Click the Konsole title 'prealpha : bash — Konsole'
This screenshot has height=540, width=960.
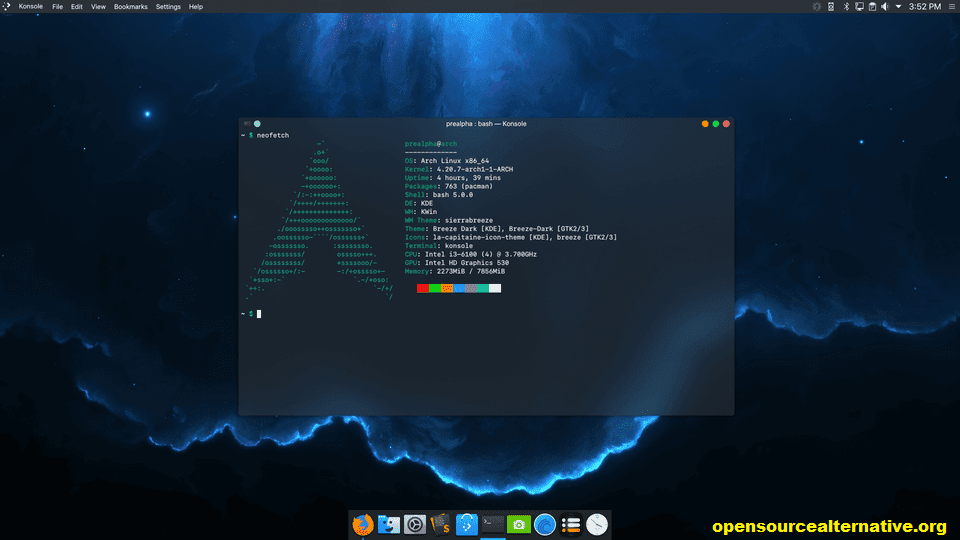coord(486,124)
